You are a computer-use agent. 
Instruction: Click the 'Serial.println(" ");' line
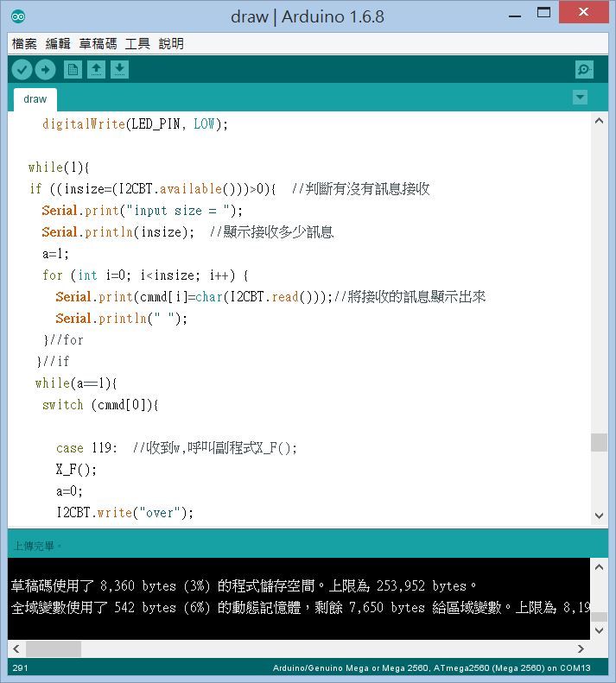point(122,319)
